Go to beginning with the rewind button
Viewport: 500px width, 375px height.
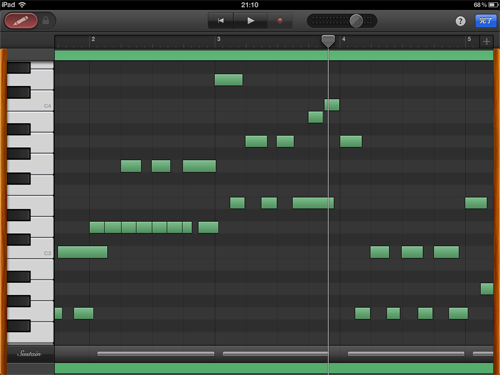click(221, 21)
